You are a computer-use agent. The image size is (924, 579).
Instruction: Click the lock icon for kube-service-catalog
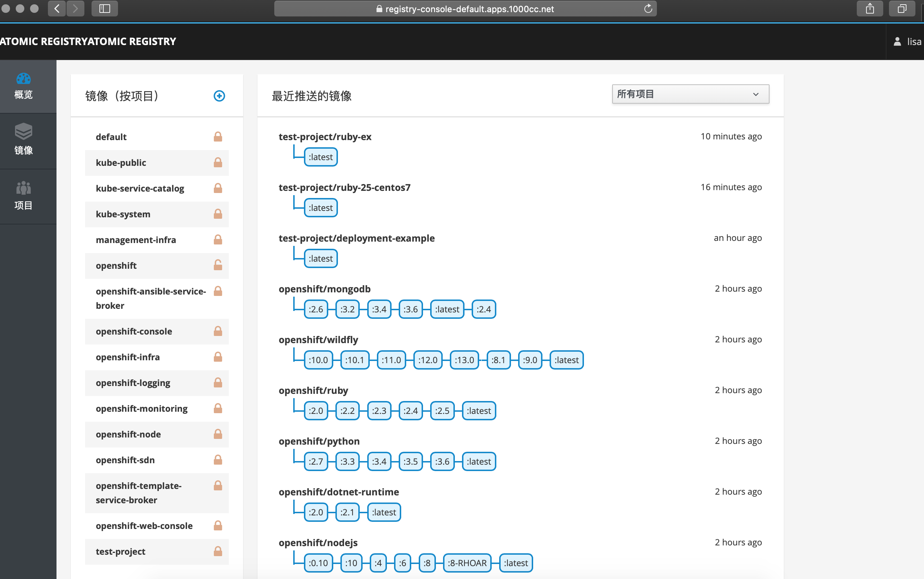(x=218, y=188)
